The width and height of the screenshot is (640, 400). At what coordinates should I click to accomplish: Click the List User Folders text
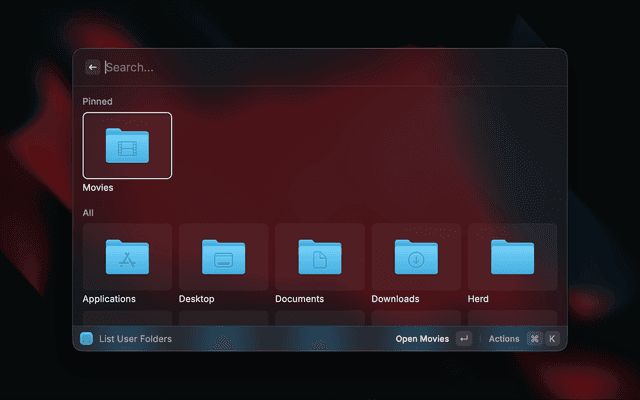pos(136,339)
